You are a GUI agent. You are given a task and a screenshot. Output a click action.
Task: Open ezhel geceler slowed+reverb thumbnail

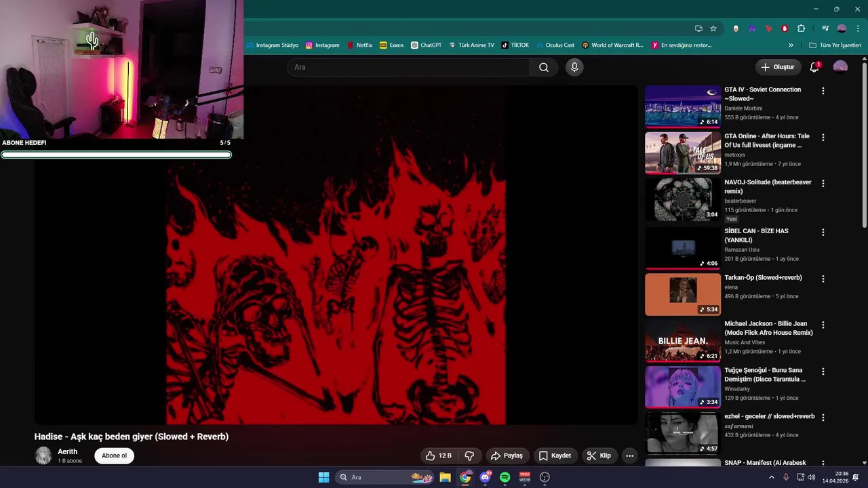coord(683,433)
